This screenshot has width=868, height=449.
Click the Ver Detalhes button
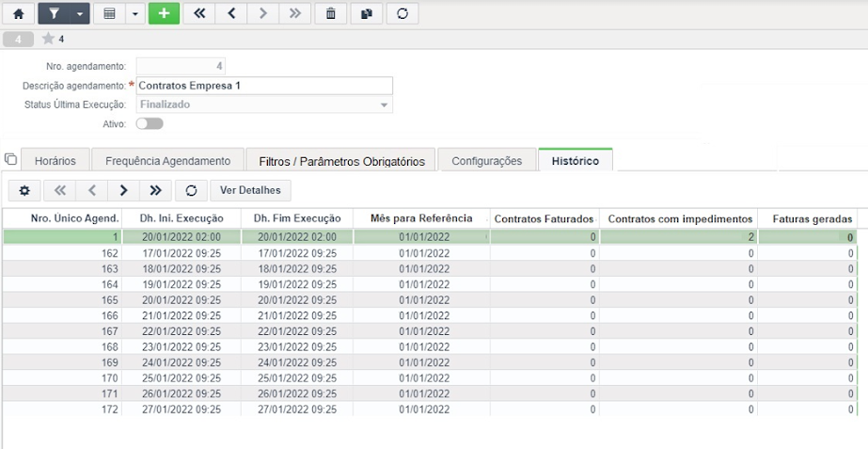point(250,191)
